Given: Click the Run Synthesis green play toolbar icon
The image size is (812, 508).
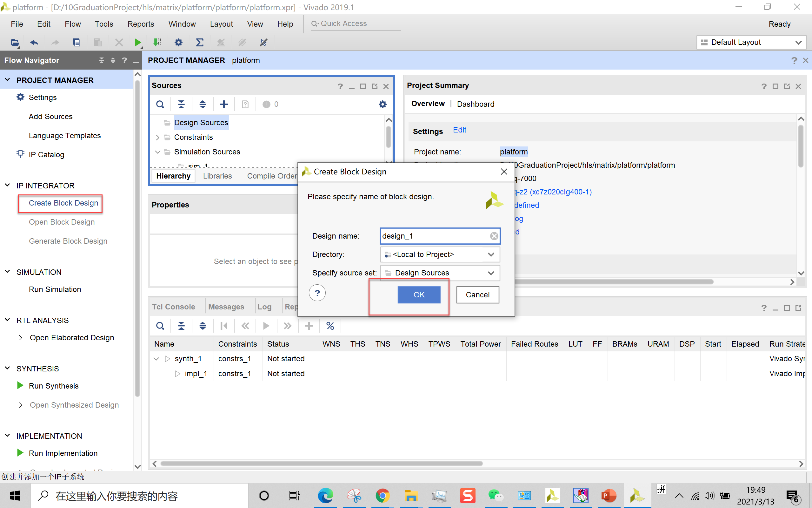Looking at the screenshot, I should coord(137,42).
